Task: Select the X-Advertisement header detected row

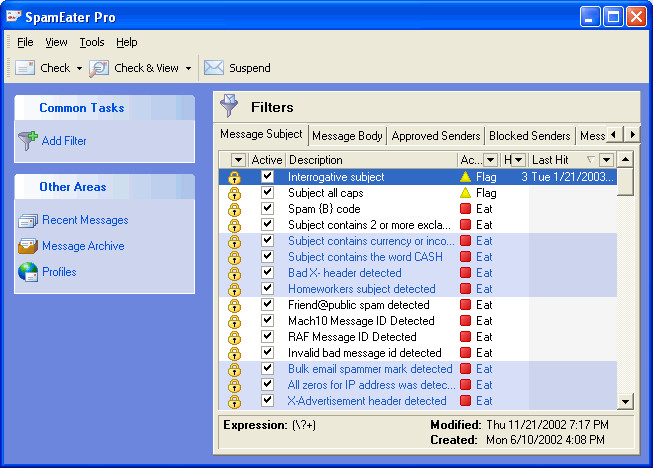Action: coord(418,401)
